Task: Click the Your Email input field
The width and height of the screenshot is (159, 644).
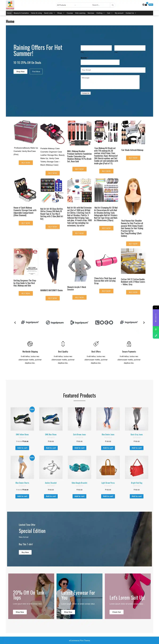Action: [113, 70]
